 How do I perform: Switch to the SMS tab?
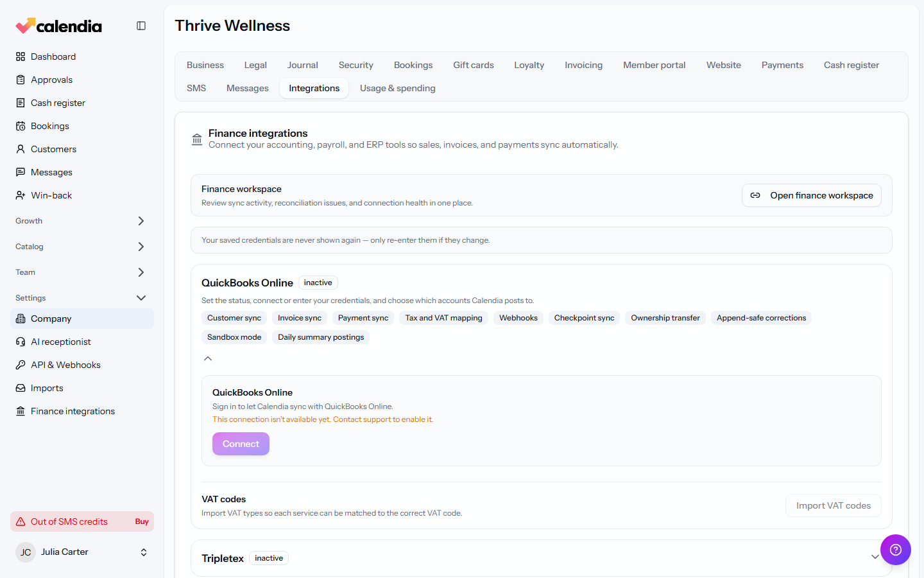[196, 88]
